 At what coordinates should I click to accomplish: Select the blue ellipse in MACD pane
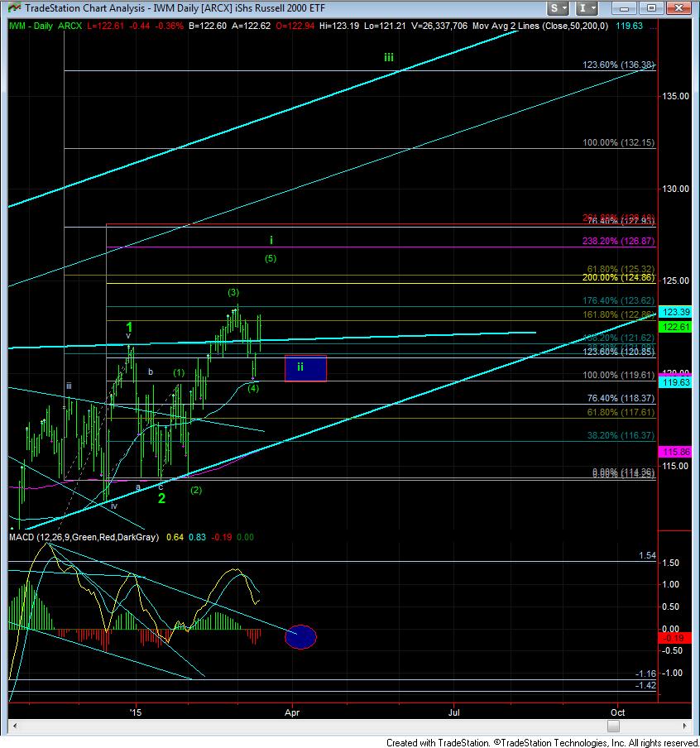(x=300, y=637)
